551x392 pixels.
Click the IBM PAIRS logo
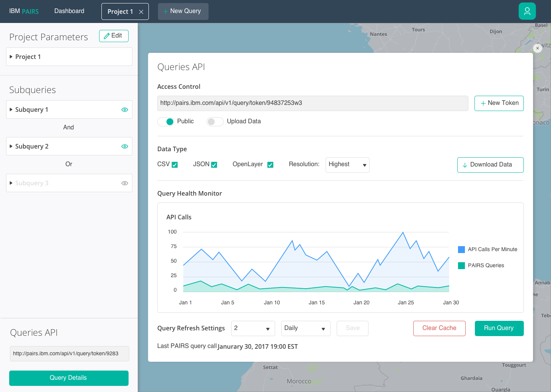tap(24, 11)
